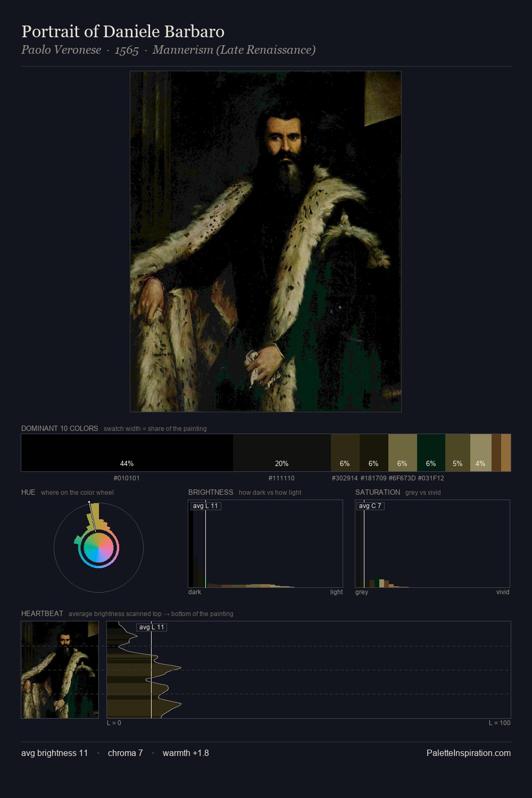Click the heartbeat brightness curve chart

pos(309,670)
